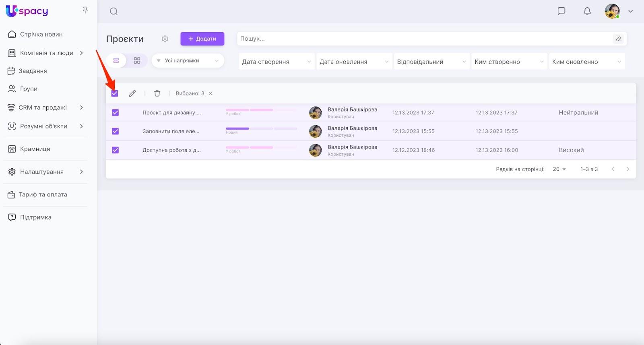Uncheck the 'Проєкт для дизайну' row checkbox
Screen dimensions: 644x345
tap(116, 113)
